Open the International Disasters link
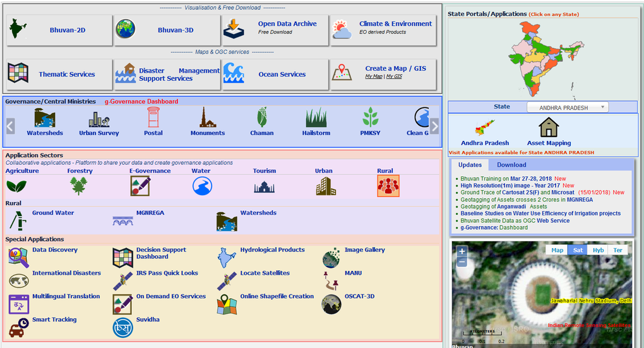The height and width of the screenshot is (348, 644). tap(66, 273)
